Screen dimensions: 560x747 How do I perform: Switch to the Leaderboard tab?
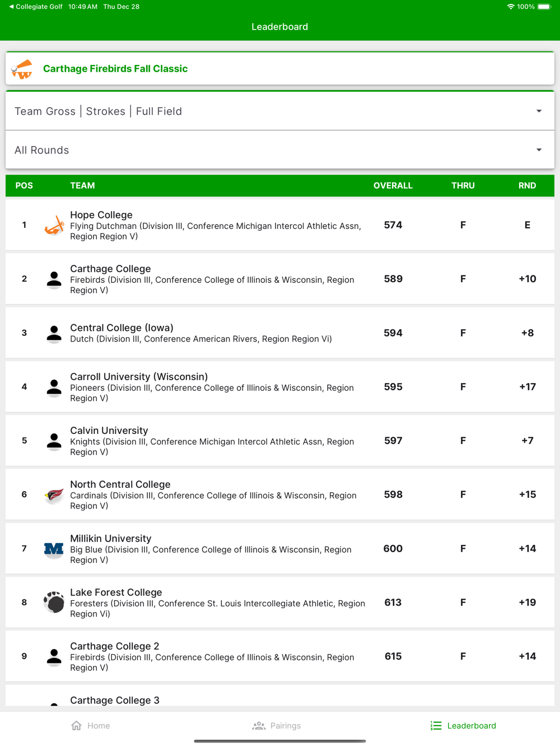[x=463, y=726]
